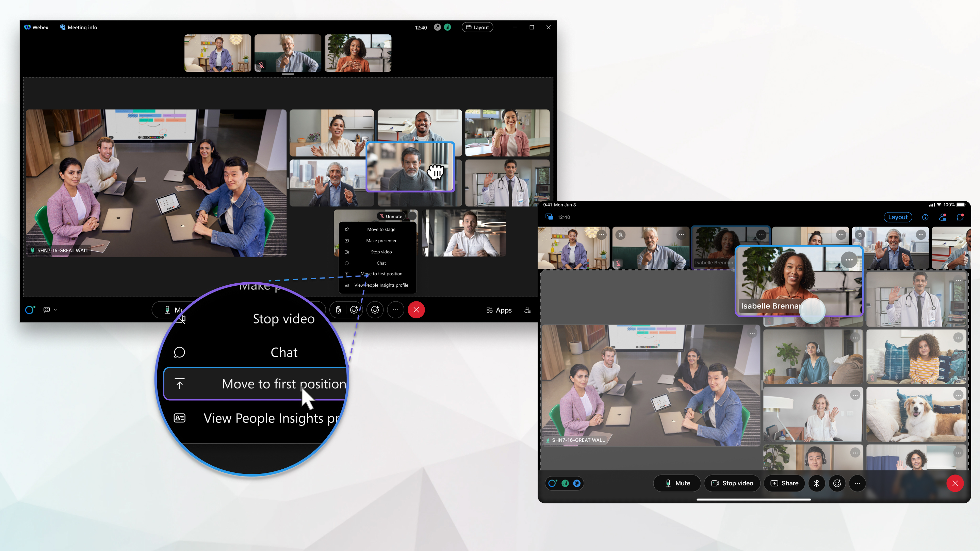Viewport: 980px width, 551px height.
Task: Expand the more options ellipsis menu
Action: (395, 310)
